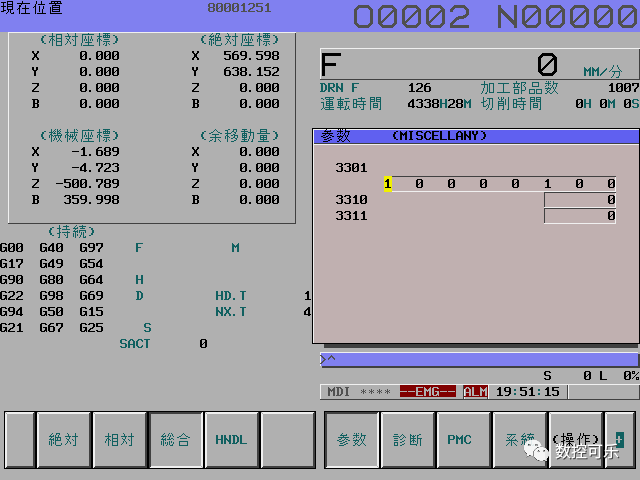Click machine Y value -4.723
The height and width of the screenshot is (480, 640).
tap(95, 168)
